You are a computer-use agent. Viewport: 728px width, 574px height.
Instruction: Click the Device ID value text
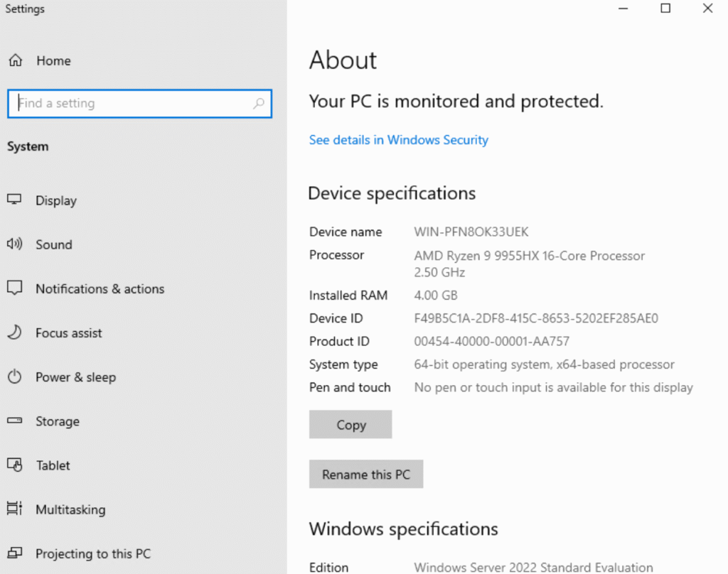[536, 318]
